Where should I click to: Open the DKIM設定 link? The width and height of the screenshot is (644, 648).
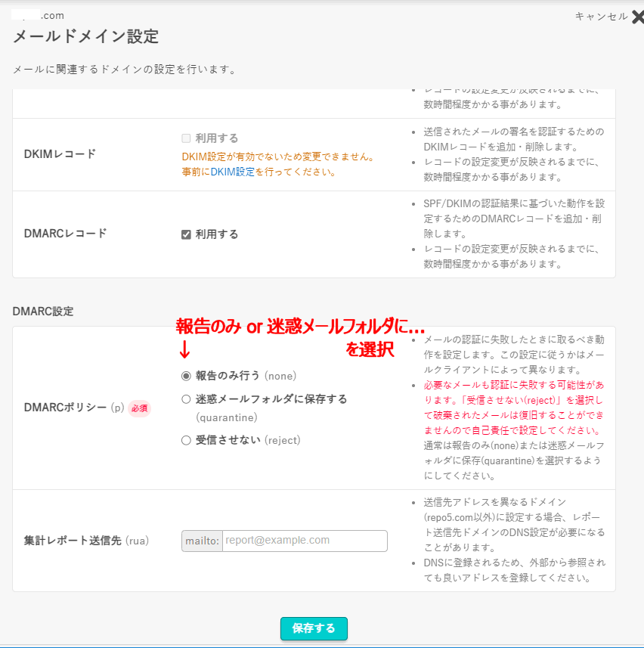232,172
